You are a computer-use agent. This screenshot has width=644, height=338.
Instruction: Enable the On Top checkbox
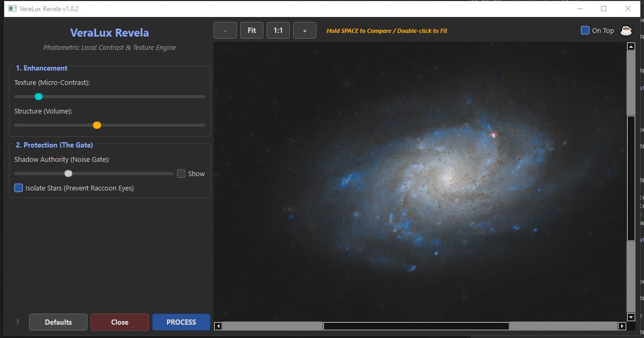pos(585,30)
